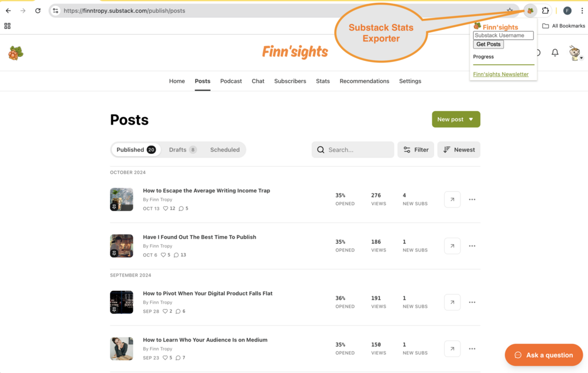Open external arrow for Income Trap post
588x373 pixels.
pos(452,199)
